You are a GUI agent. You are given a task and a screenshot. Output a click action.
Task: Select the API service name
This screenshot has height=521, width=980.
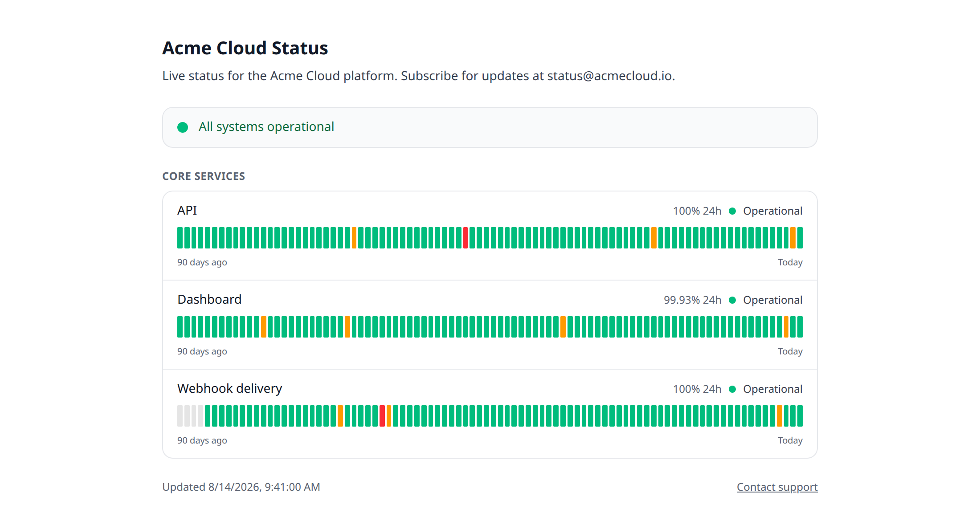click(187, 210)
